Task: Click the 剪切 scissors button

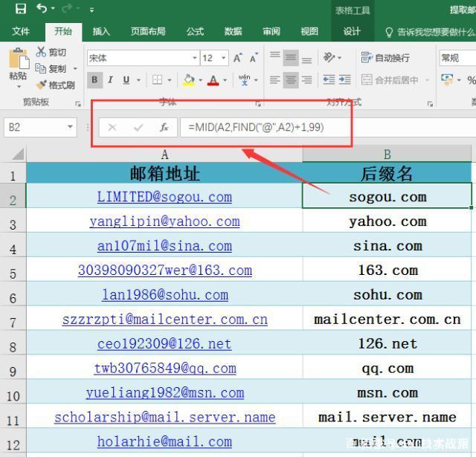Action: click(x=51, y=52)
